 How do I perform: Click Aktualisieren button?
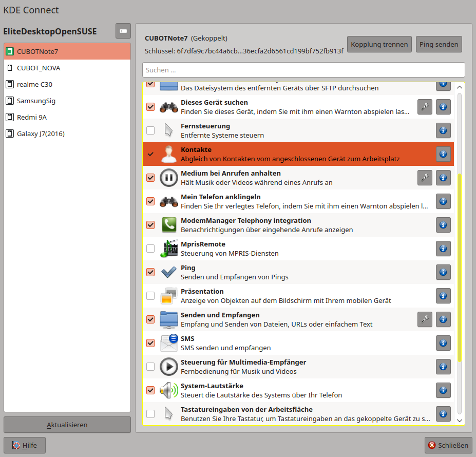coord(67,425)
